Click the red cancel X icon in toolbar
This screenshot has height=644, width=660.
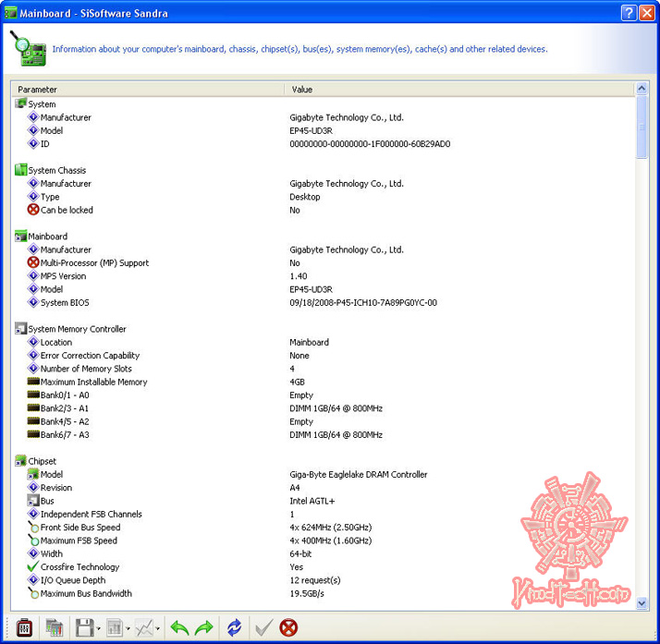288,627
